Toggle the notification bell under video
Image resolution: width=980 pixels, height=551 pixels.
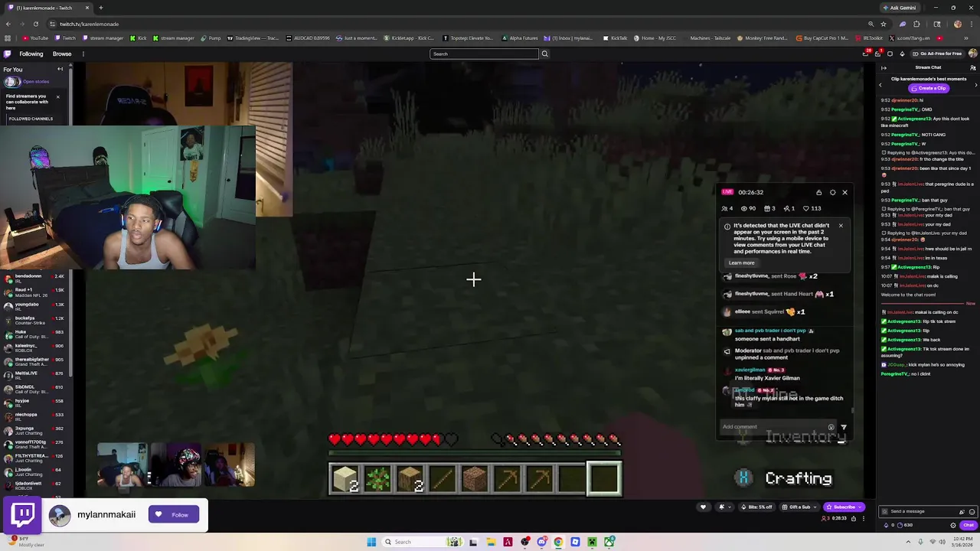(x=721, y=507)
